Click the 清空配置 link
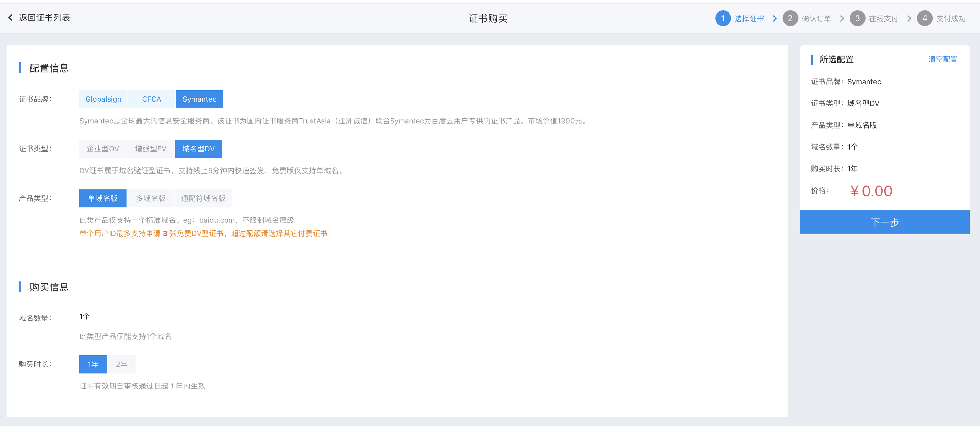Screen dimensions: 980x426 tap(942, 59)
